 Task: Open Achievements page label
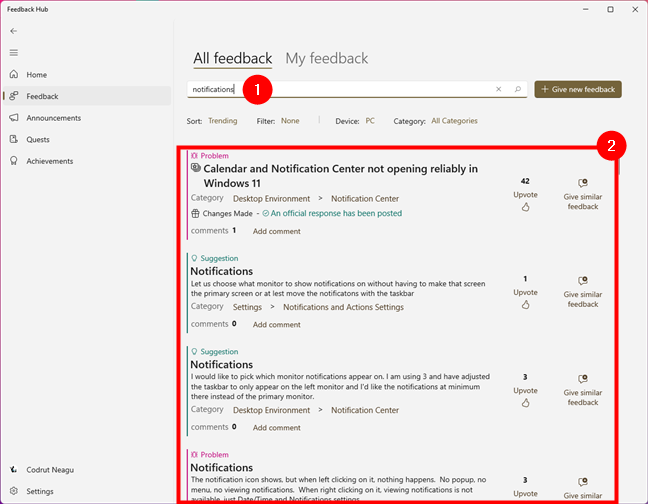pyautogui.click(x=50, y=161)
